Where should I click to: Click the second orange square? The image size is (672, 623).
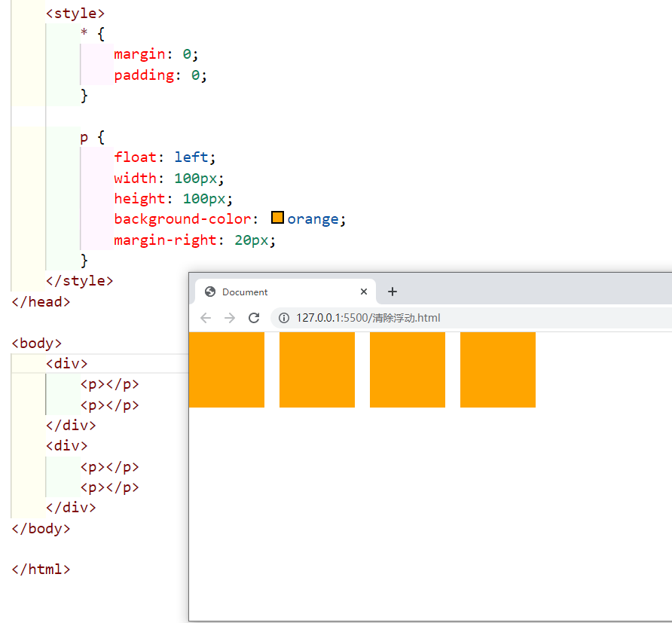(316, 369)
